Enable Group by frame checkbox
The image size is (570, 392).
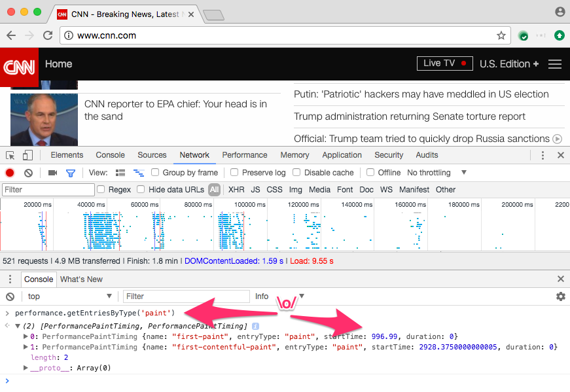click(155, 172)
